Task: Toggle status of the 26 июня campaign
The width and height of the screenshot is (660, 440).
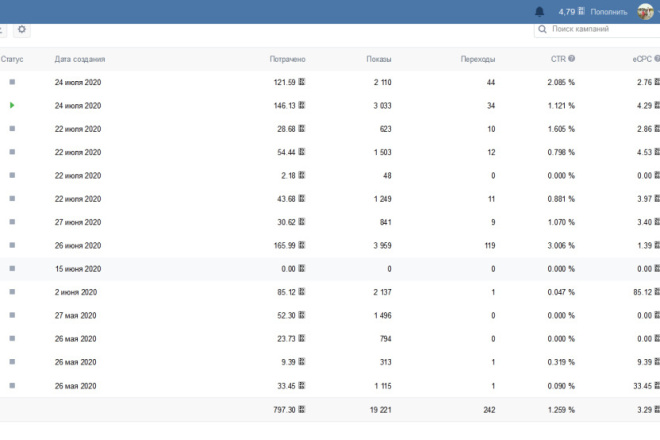Action: [12, 245]
